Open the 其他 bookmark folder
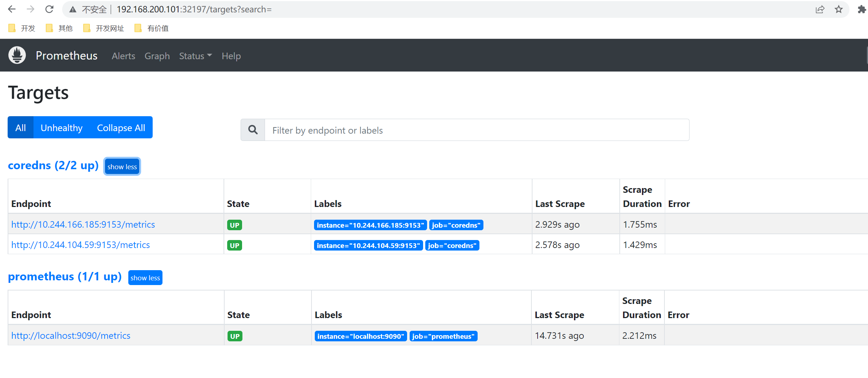 click(x=59, y=28)
